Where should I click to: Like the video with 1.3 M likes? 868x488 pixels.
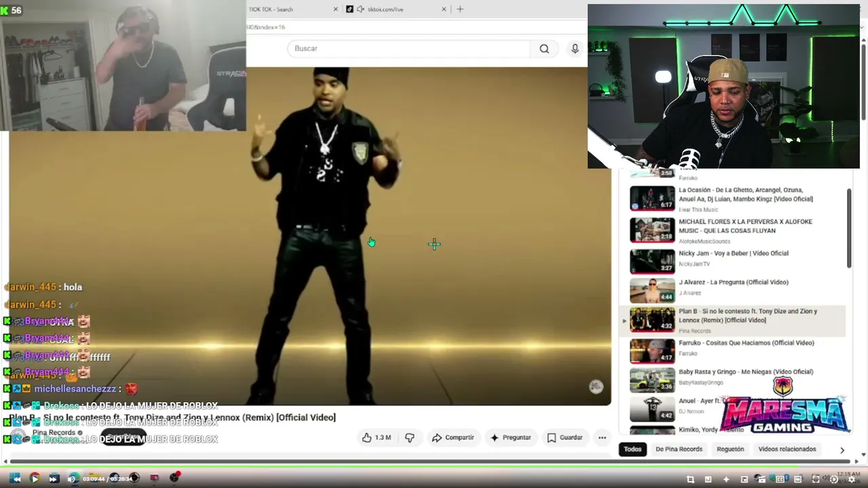[376, 438]
